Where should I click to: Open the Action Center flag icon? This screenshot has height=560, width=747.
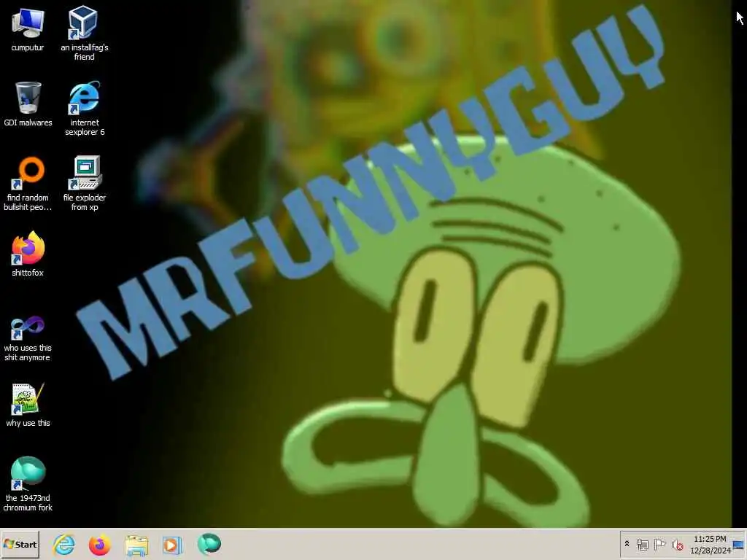coord(659,544)
